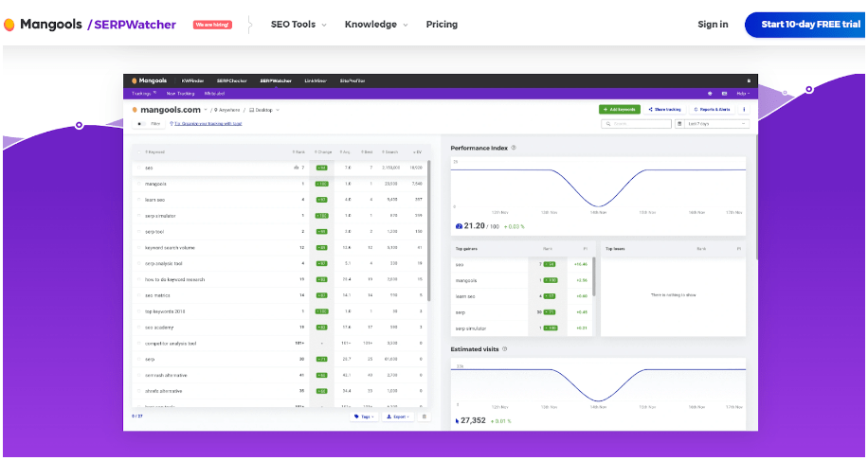Tick the checkbox for 'seo metrics' row
Screen dimensions: 868x461
click(139, 295)
